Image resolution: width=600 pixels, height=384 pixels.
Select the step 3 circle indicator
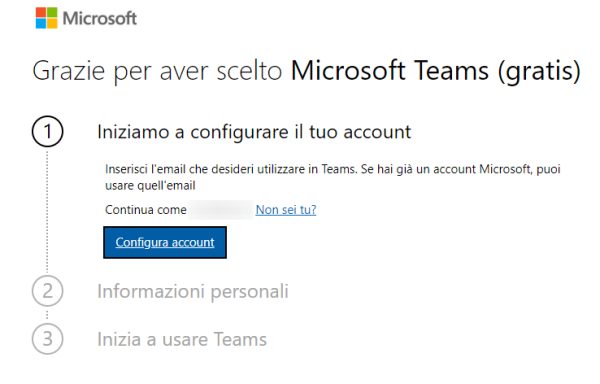pyautogui.click(x=47, y=339)
